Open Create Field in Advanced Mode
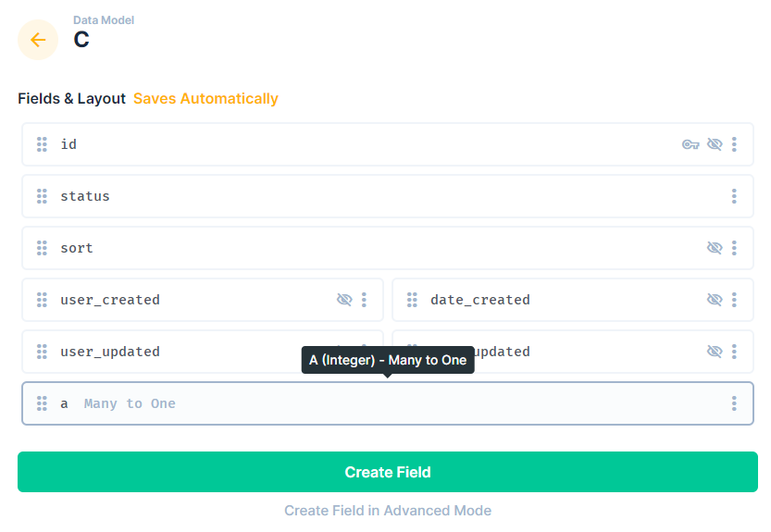 coord(388,511)
